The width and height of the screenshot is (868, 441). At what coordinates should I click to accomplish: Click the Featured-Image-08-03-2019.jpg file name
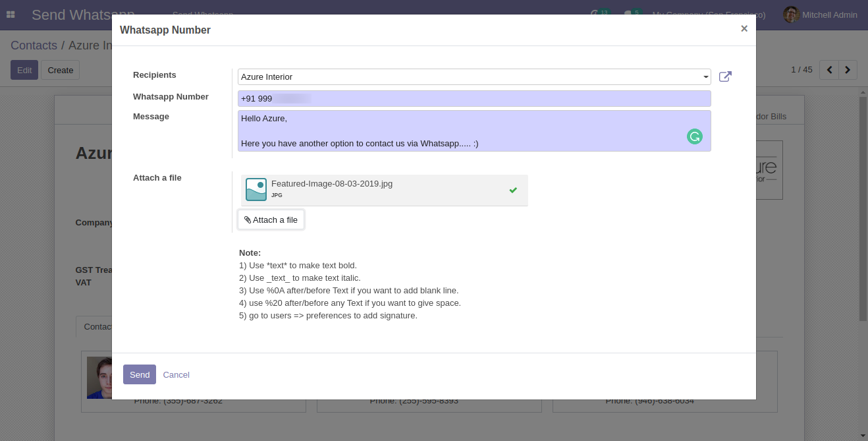click(x=332, y=183)
